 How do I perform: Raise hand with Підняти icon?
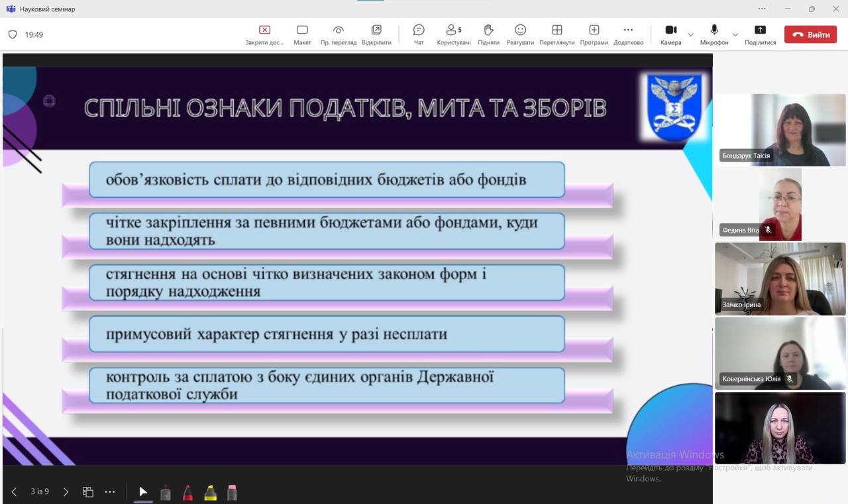tap(488, 34)
